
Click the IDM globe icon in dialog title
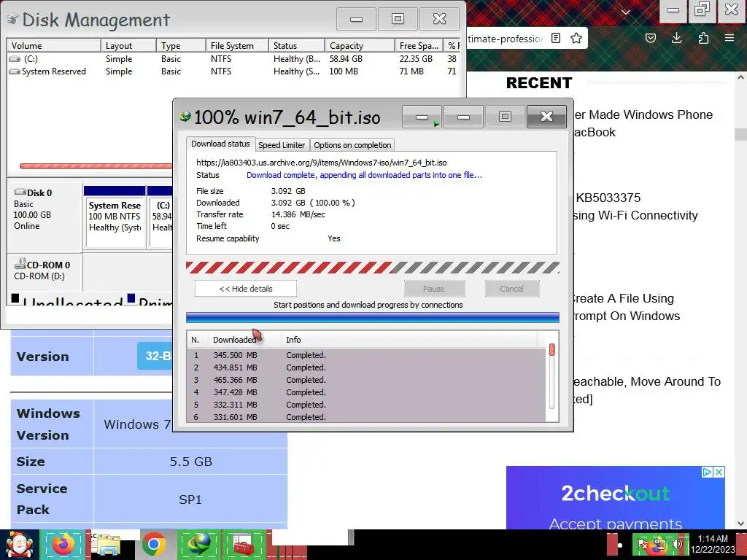pyautogui.click(x=185, y=117)
